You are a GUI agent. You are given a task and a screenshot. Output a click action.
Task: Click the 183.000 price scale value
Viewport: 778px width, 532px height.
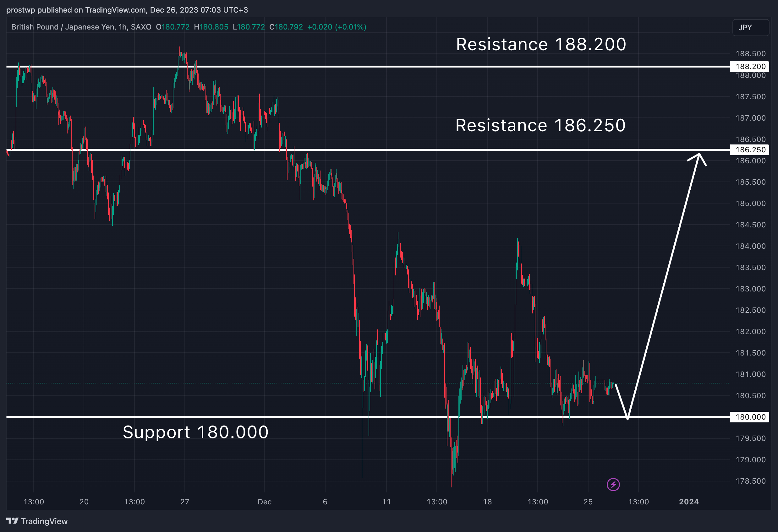click(x=751, y=289)
